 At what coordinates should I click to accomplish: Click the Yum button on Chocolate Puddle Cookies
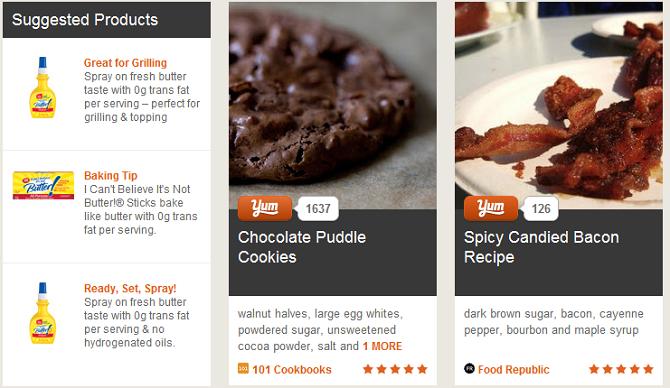[x=265, y=208]
